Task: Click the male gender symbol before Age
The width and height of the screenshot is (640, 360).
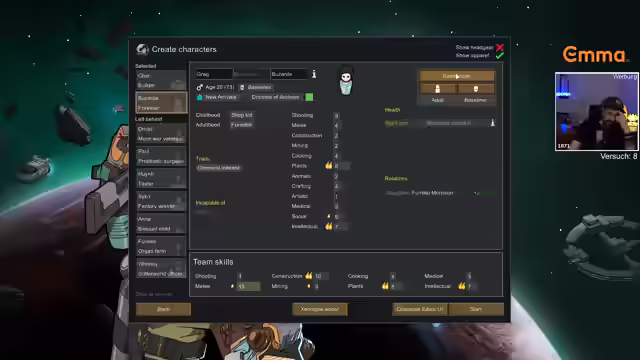Action: tap(199, 87)
